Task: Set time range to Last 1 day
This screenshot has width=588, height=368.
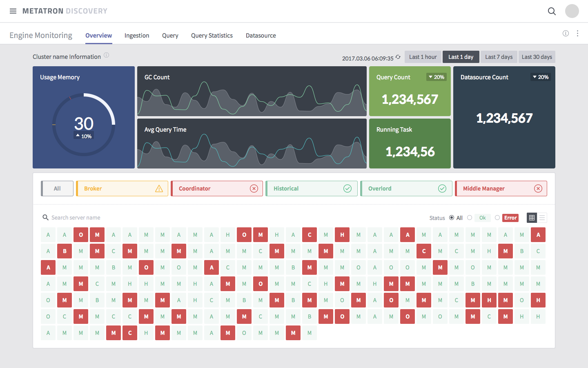Action: coord(461,57)
